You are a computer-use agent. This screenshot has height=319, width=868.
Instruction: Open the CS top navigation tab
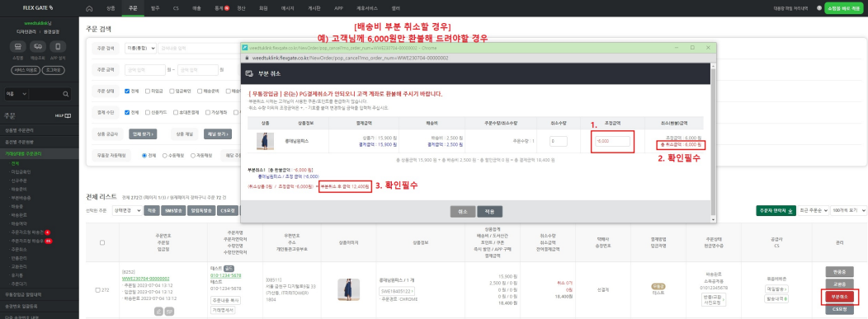point(176,8)
